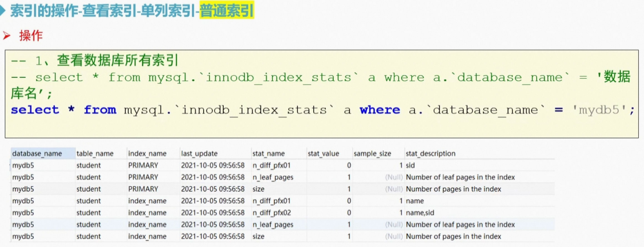Click the sample_size column header
This screenshot has height=247, width=644.
378,154
